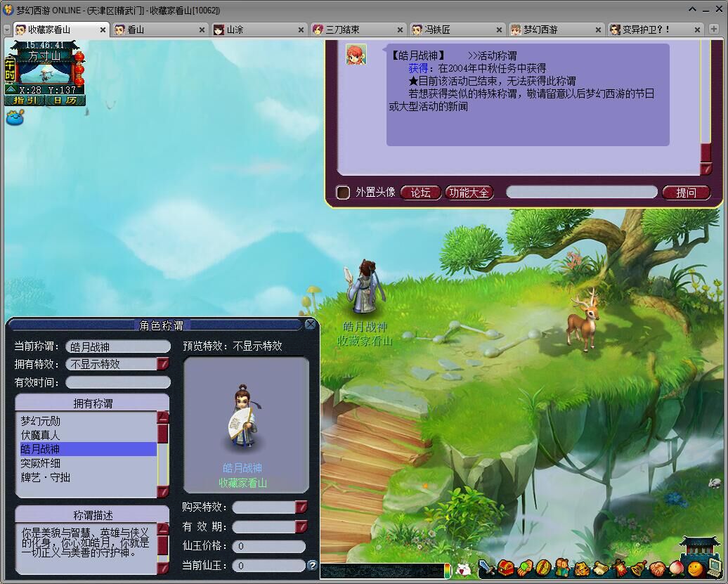Open the tiger pet icon
This screenshot has width=728, height=584.
582,569
